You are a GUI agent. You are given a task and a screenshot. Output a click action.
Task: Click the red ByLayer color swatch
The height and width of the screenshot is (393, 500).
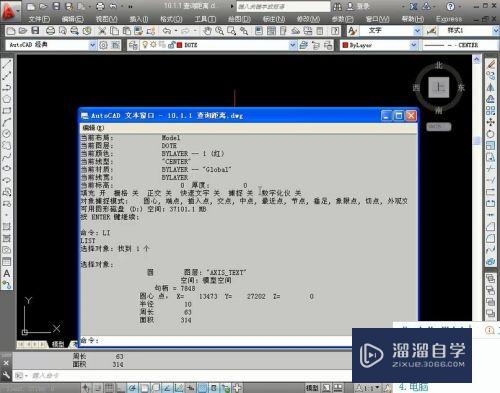pyautogui.click(x=345, y=45)
